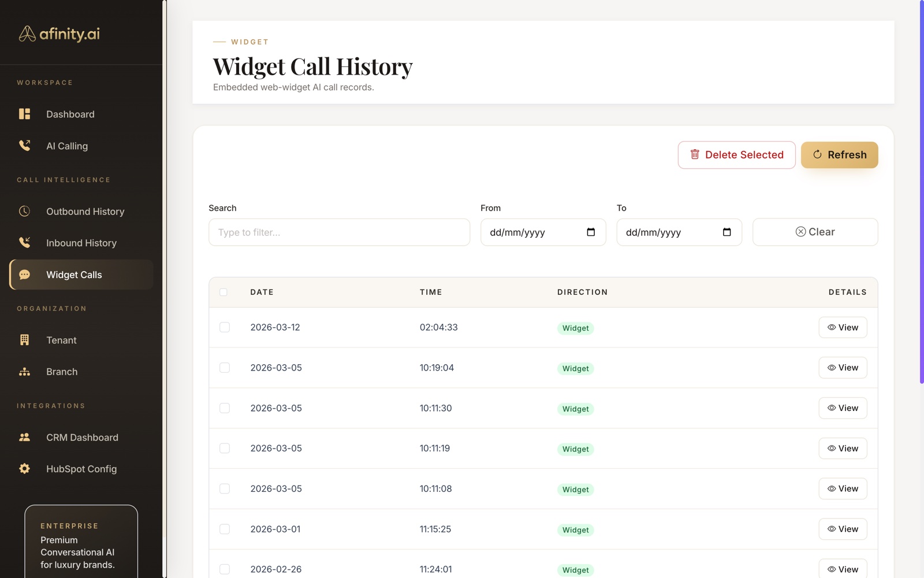924x578 pixels.
Task: Open Tenant organization page
Action: click(81, 340)
